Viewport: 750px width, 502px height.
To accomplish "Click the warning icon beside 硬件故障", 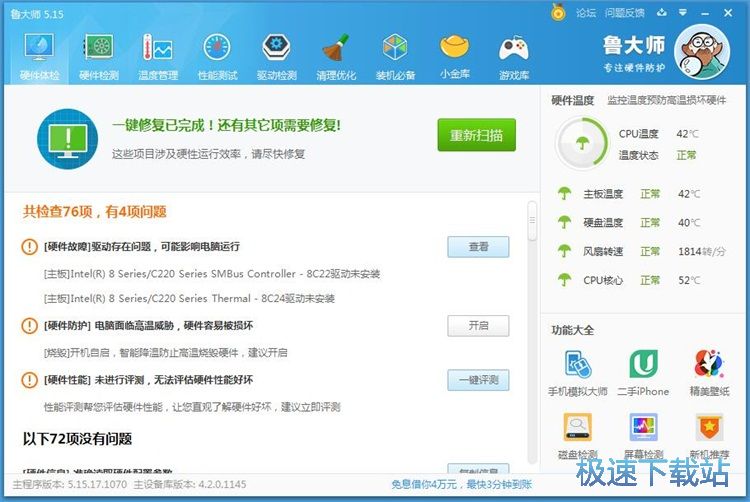I will click(30, 247).
